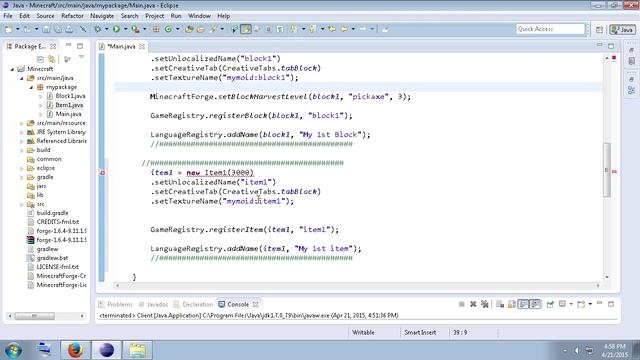
Task: Close the Main.java editor tab
Action: (x=142, y=47)
